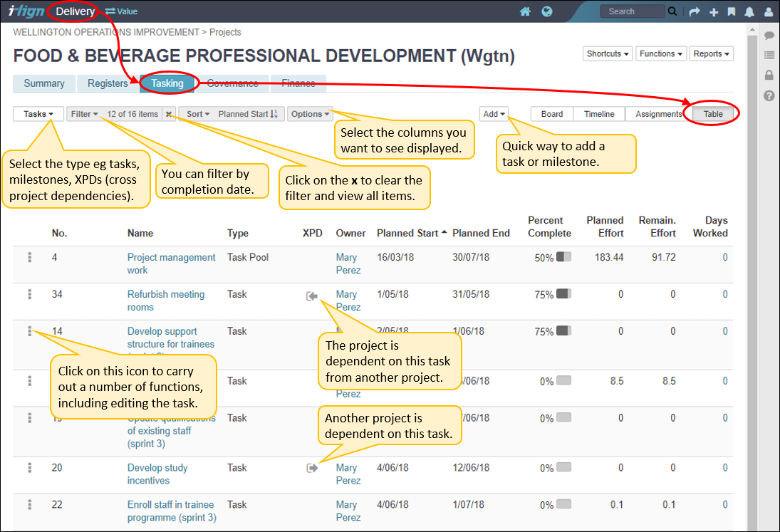The width and height of the screenshot is (780, 532).
Task: Switch to the Value module
Action: coord(121,11)
